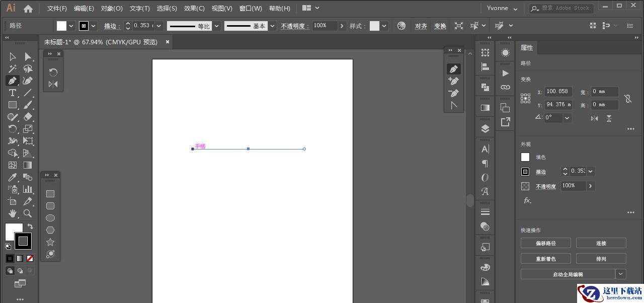The image size is (644, 303).
Task: Switch to the 属性 panel tab
Action: 527,48
